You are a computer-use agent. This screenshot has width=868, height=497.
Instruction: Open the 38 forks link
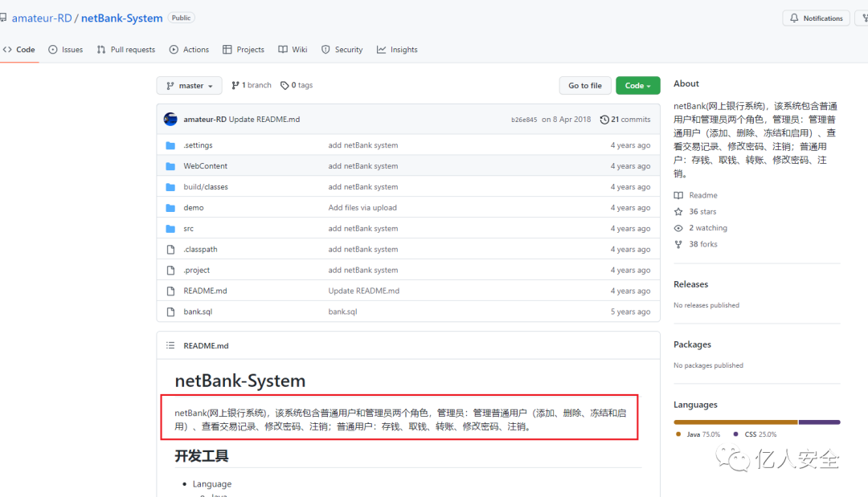[696, 244]
